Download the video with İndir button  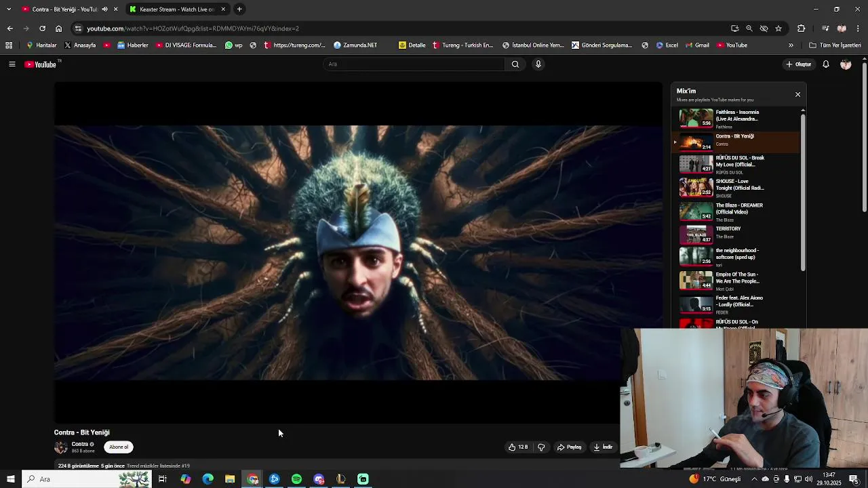(603, 447)
